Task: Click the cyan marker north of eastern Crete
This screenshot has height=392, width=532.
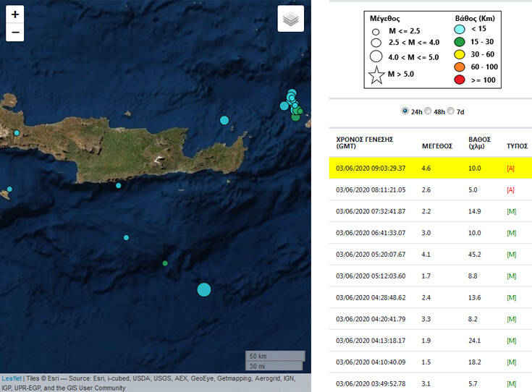Action: click(224, 120)
